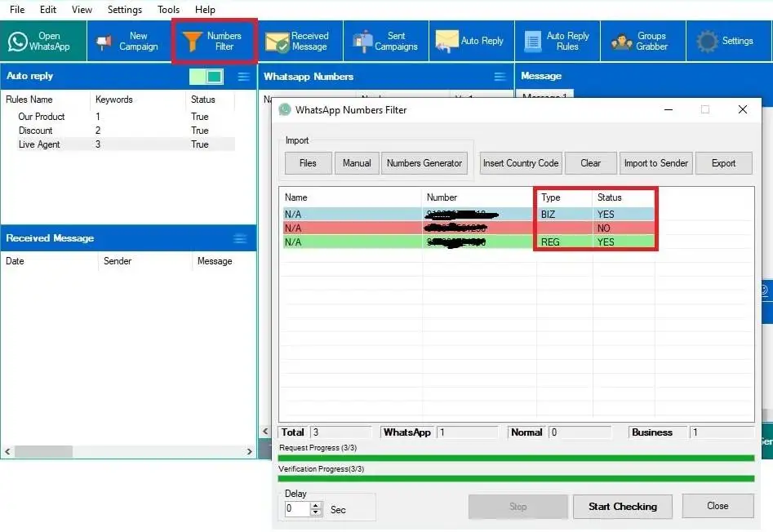Toggle the Auto reply switch
Screen dimensions: 773x532
point(207,77)
